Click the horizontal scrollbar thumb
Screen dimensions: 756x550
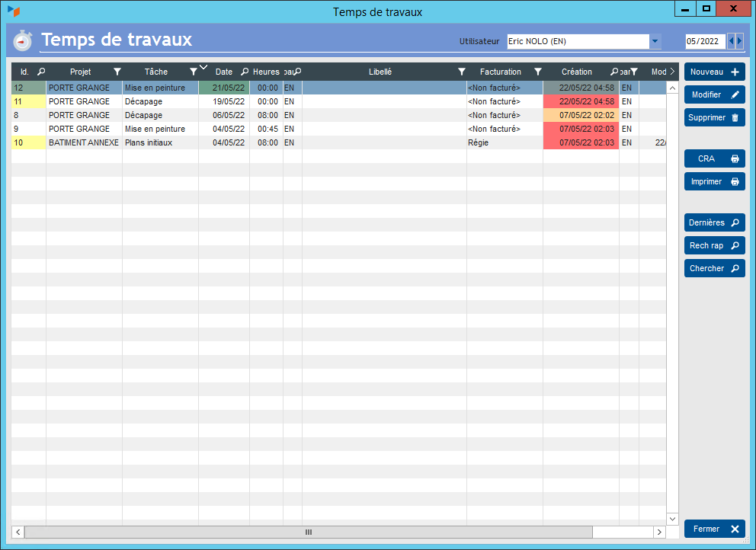(x=308, y=532)
